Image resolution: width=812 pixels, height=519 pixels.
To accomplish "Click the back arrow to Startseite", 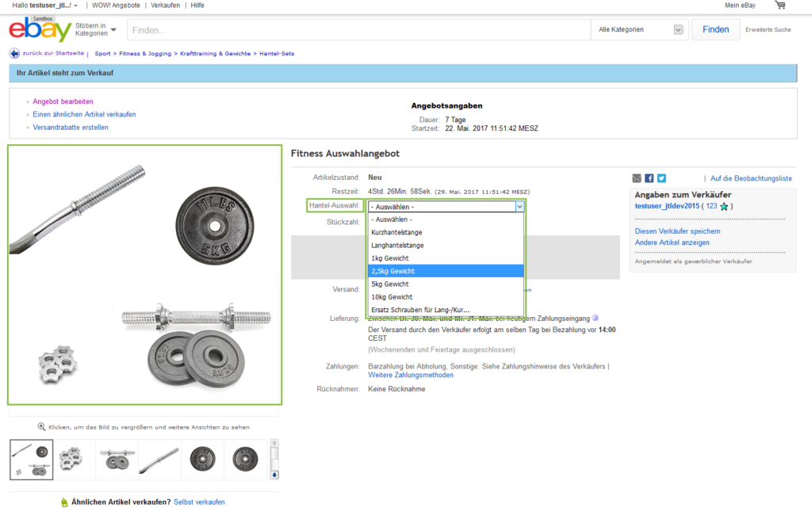I will 14,53.
